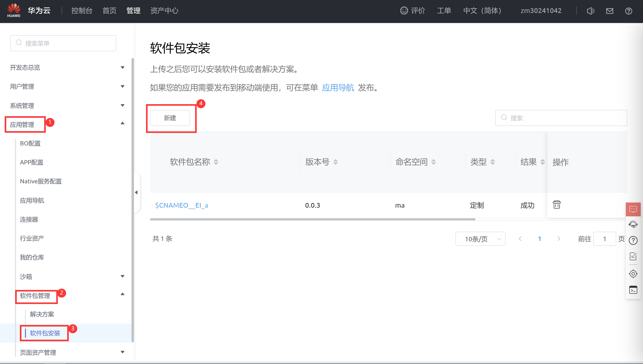
Task: Open the 应用导航 link in description
Action: pos(338,88)
